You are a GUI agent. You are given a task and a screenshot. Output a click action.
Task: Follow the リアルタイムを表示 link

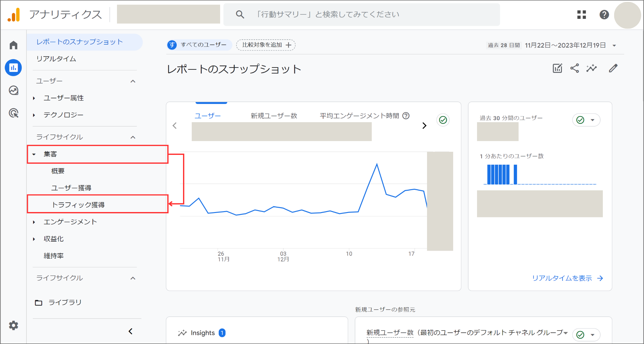(567, 278)
